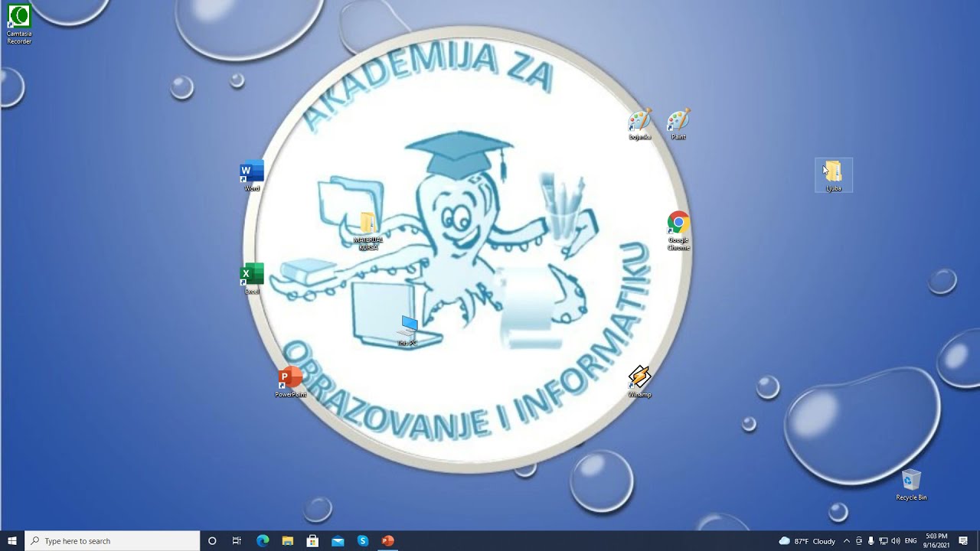Open the volume control in the tray
This screenshot has width=980, height=551.
[896, 541]
